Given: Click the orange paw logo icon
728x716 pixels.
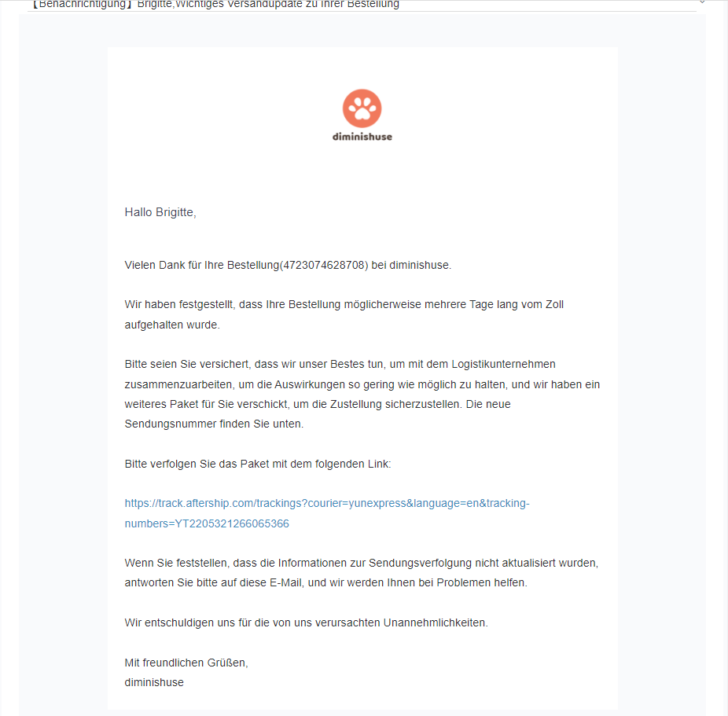Looking at the screenshot, I should (x=362, y=108).
